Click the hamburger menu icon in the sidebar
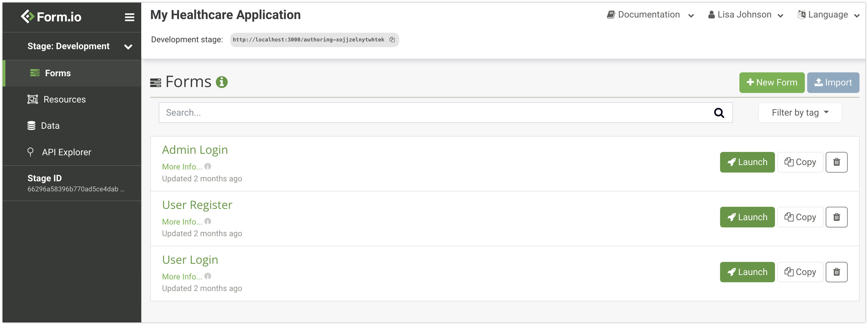 (x=129, y=17)
